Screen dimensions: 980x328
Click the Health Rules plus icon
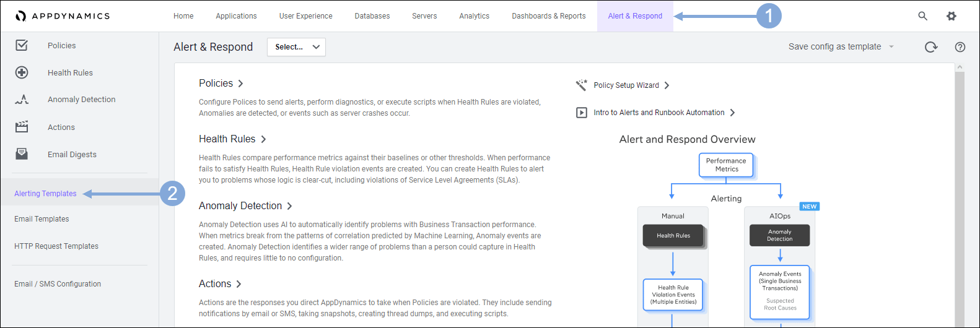click(22, 72)
